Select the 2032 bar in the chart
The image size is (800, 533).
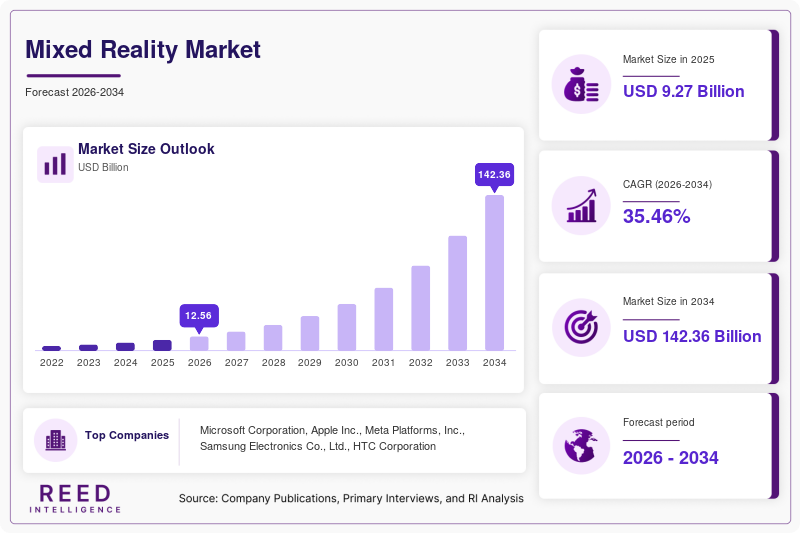point(420,308)
